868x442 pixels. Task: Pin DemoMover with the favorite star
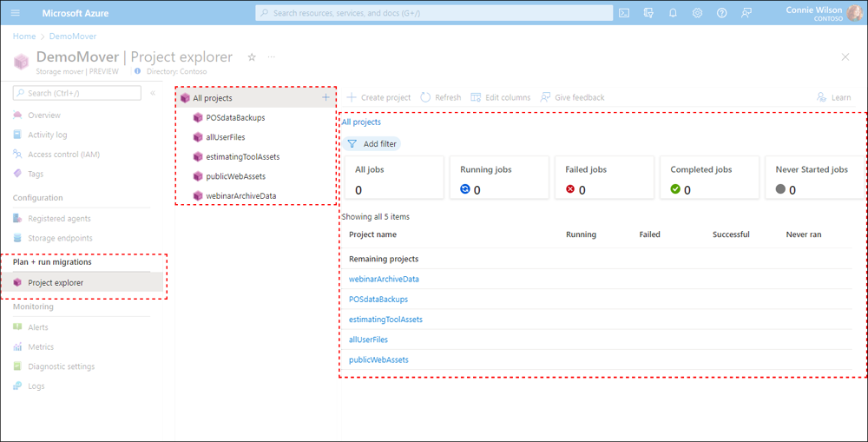point(252,57)
